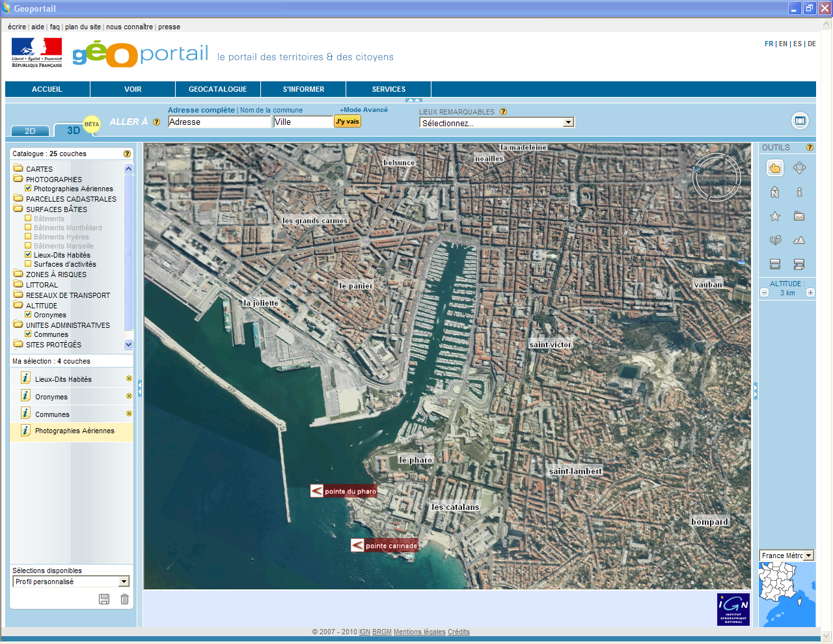Image resolution: width=833 pixels, height=644 pixels.
Task: Open the Outils help question mark
Action: (810, 148)
